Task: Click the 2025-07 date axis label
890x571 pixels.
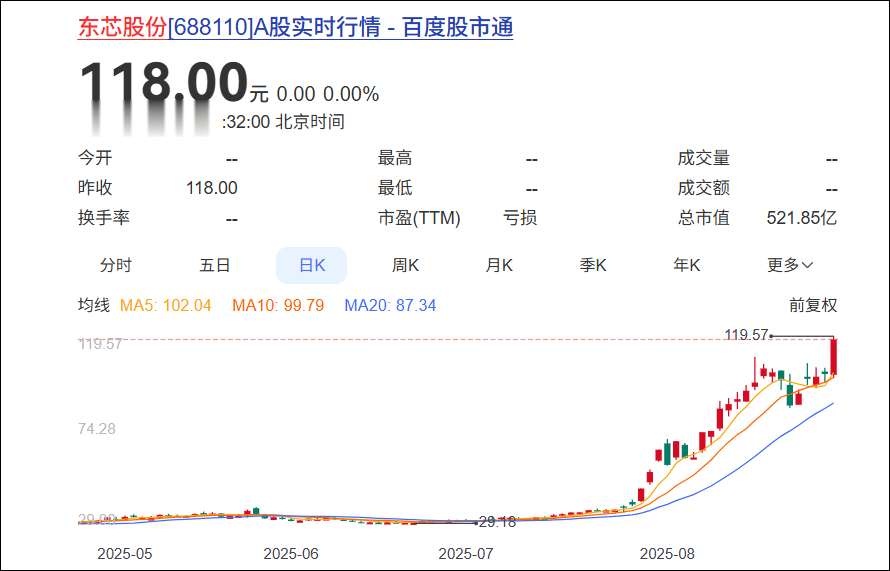Action: click(466, 553)
